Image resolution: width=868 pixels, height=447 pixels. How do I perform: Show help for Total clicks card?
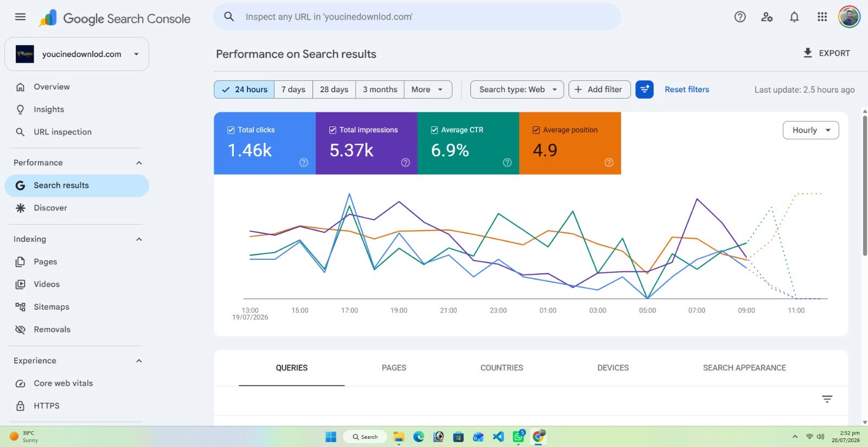[x=304, y=163]
